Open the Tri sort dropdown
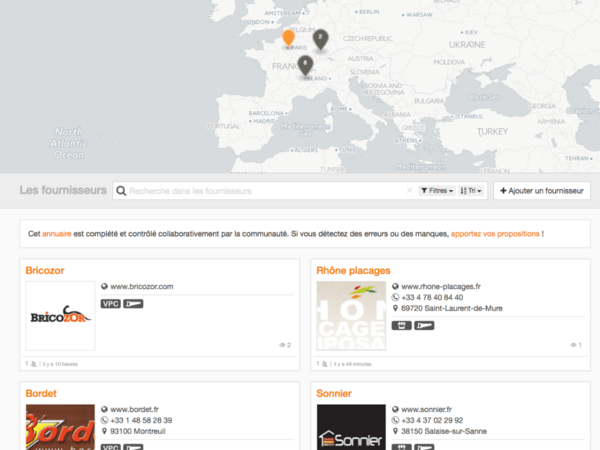The image size is (600, 450). click(472, 190)
